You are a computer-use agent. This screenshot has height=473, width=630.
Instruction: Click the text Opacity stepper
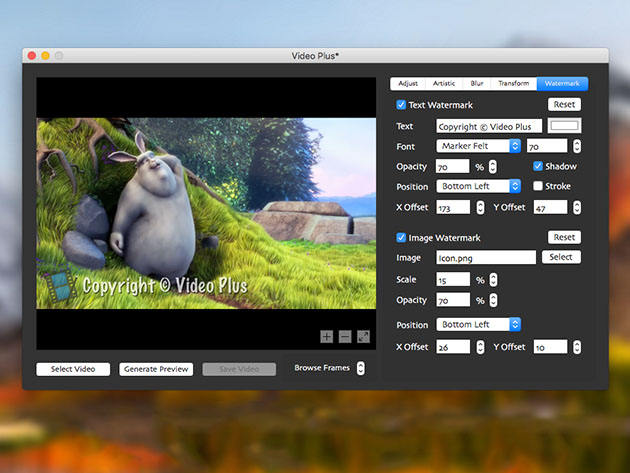point(493,167)
